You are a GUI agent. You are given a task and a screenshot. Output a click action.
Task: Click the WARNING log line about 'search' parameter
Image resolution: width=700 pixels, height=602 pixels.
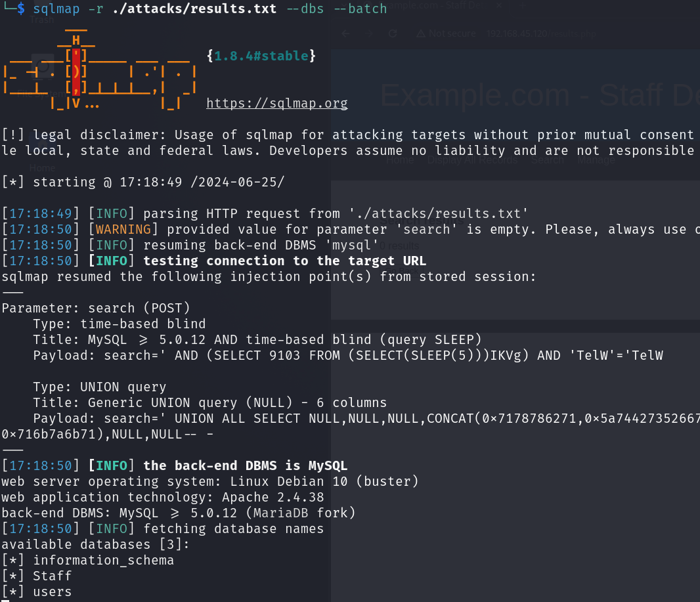(351, 229)
